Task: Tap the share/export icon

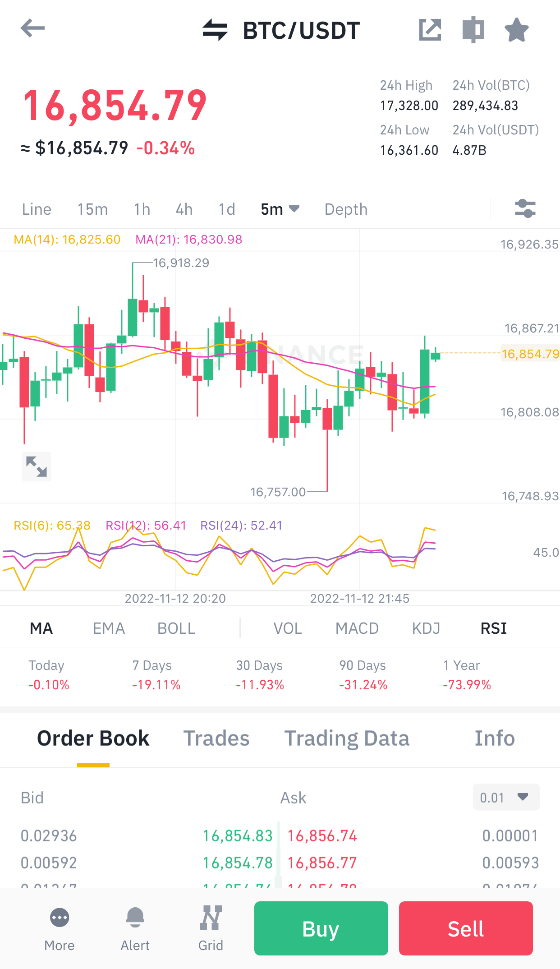Action: (430, 30)
